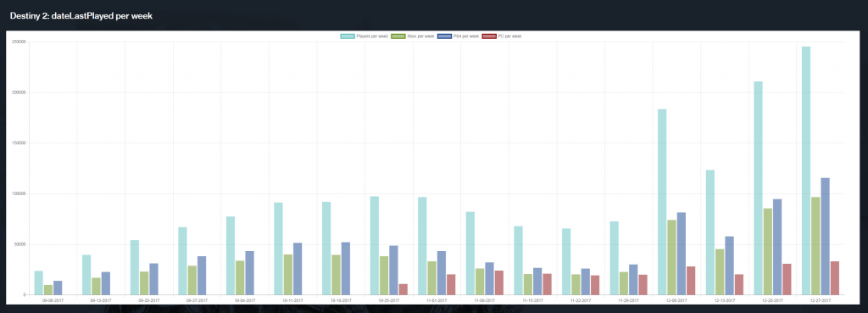Click the PC bar for 10-25-2017
This screenshot has height=313, width=868.
[x=403, y=290]
